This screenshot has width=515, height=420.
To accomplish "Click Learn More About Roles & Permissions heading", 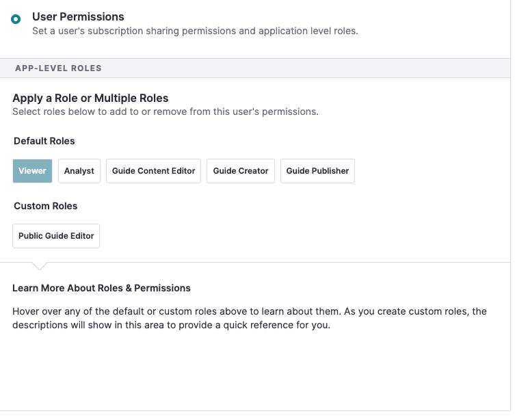I will (x=101, y=288).
